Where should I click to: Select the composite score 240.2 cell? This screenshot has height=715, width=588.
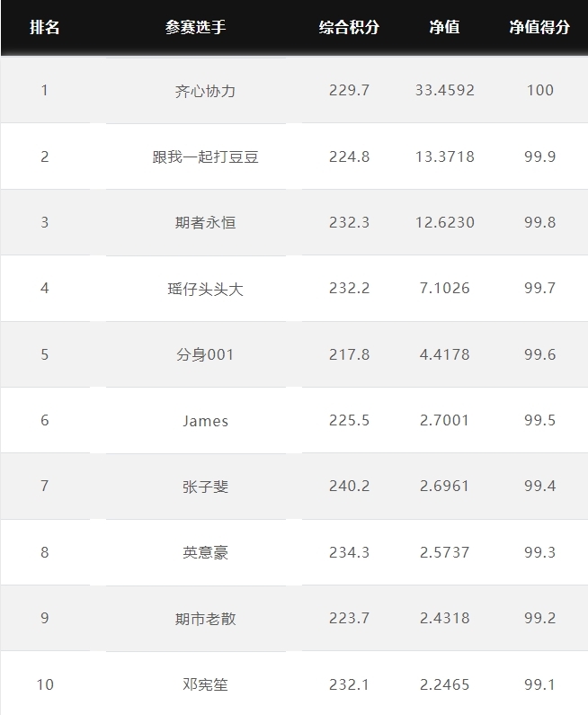point(349,486)
